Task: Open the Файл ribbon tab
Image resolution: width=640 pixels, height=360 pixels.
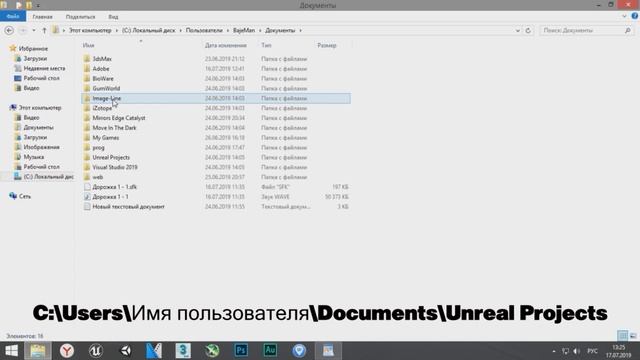Action: 13,17
